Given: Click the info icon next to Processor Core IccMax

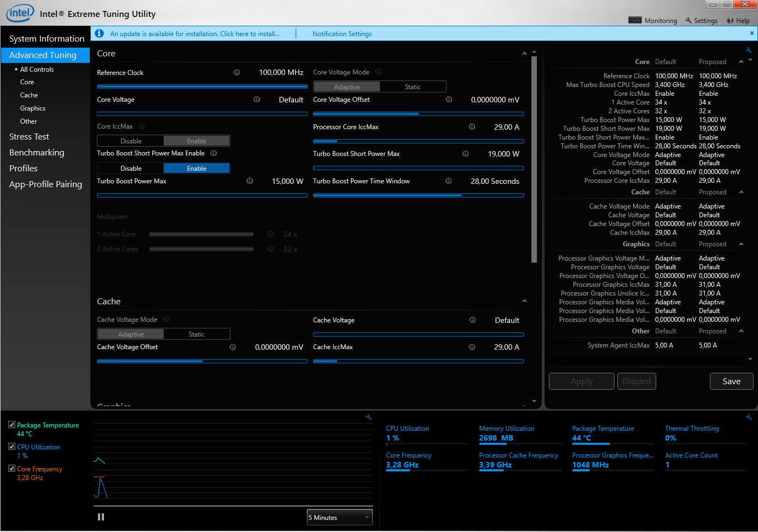Looking at the screenshot, I should point(472,127).
